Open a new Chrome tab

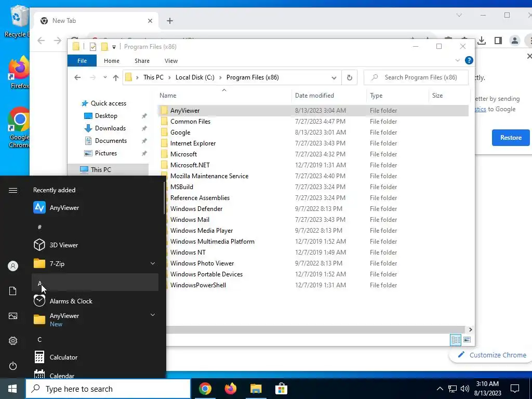click(170, 21)
